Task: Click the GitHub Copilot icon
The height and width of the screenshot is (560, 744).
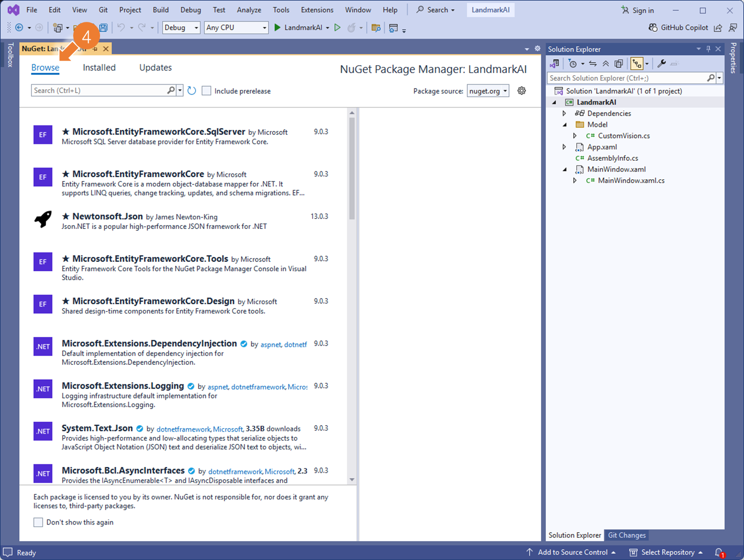Action: coord(653,27)
